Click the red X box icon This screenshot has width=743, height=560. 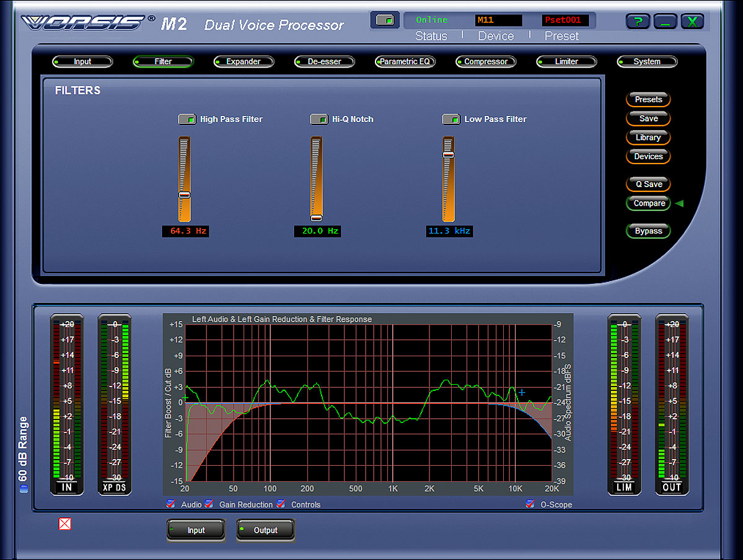pos(65,523)
